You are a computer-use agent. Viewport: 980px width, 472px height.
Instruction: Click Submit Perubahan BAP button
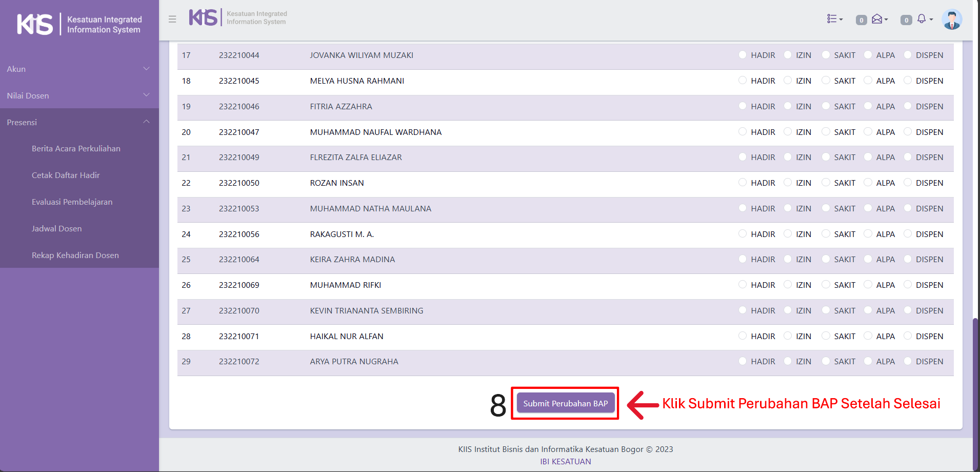click(565, 403)
